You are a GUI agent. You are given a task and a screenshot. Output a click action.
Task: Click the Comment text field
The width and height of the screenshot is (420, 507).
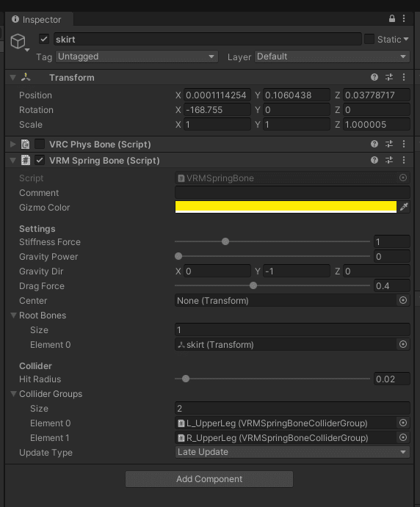292,192
